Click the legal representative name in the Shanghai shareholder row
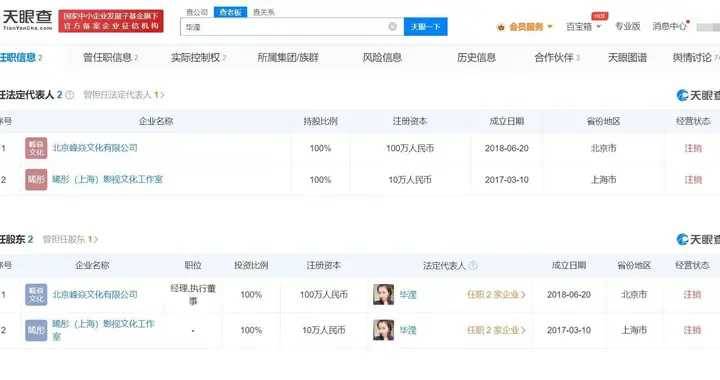 pyautogui.click(x=408, y=330)
